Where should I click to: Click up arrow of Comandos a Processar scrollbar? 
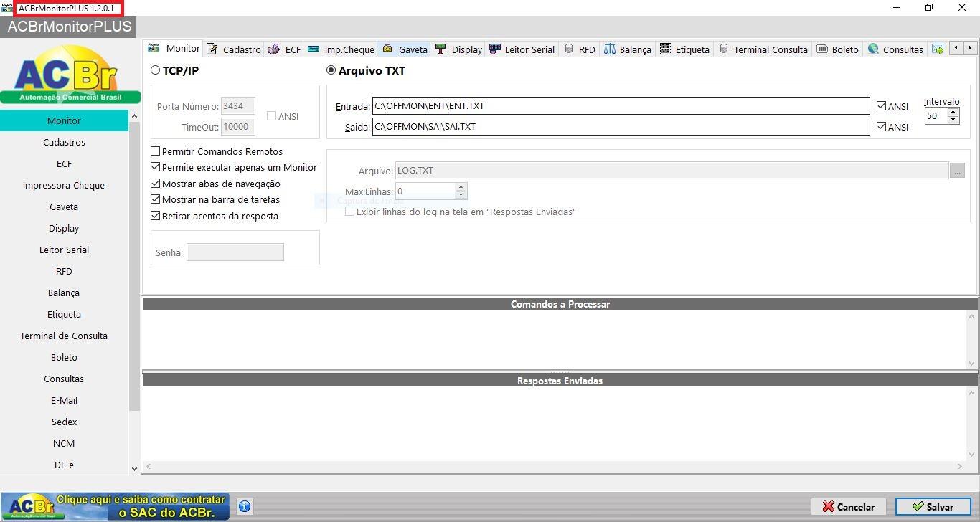pos(972,316)
